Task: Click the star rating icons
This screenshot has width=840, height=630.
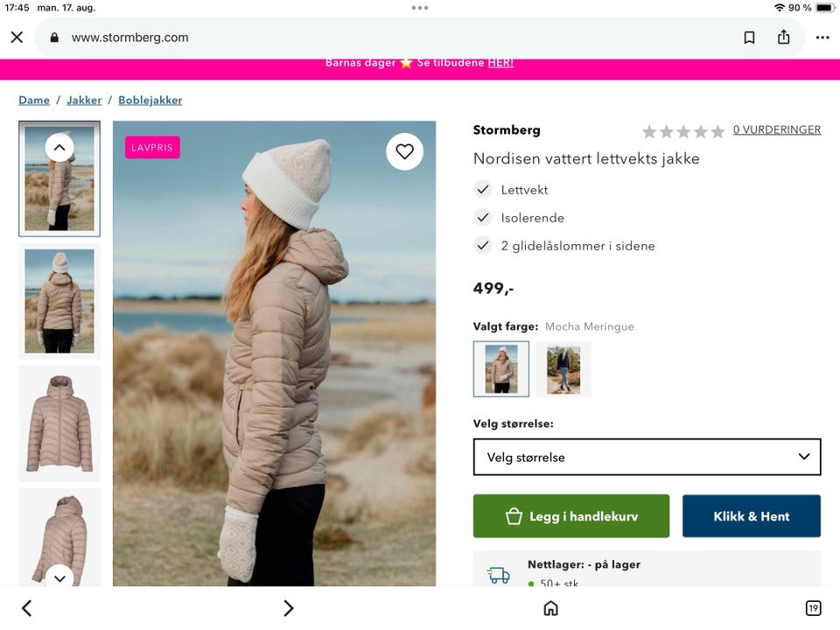Action: [x=683, y=131]
